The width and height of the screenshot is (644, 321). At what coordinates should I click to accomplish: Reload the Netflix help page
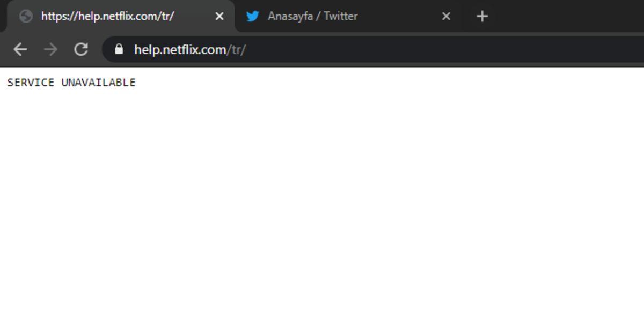pos(81,50)
